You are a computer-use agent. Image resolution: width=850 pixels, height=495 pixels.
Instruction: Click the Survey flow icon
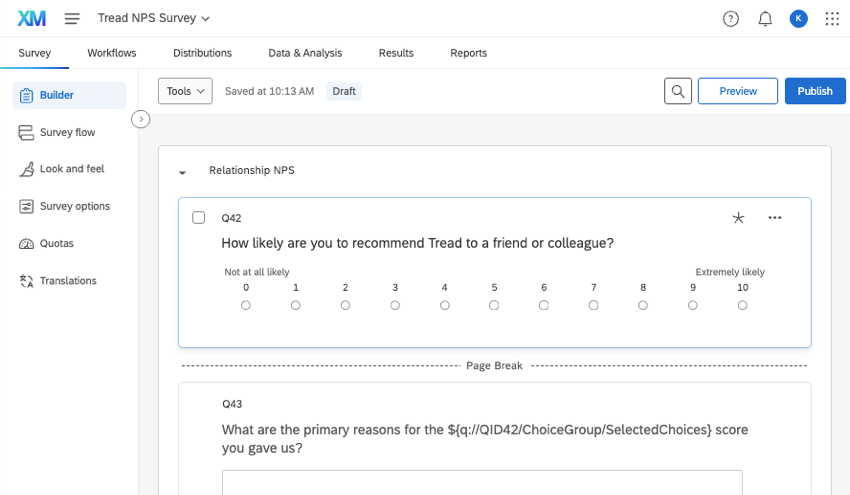pos(26,133)
